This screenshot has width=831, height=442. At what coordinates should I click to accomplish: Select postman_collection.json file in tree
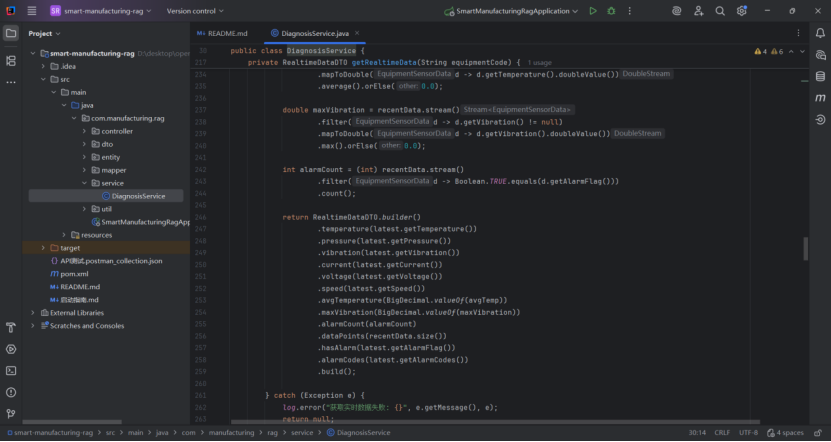[107, 261]
